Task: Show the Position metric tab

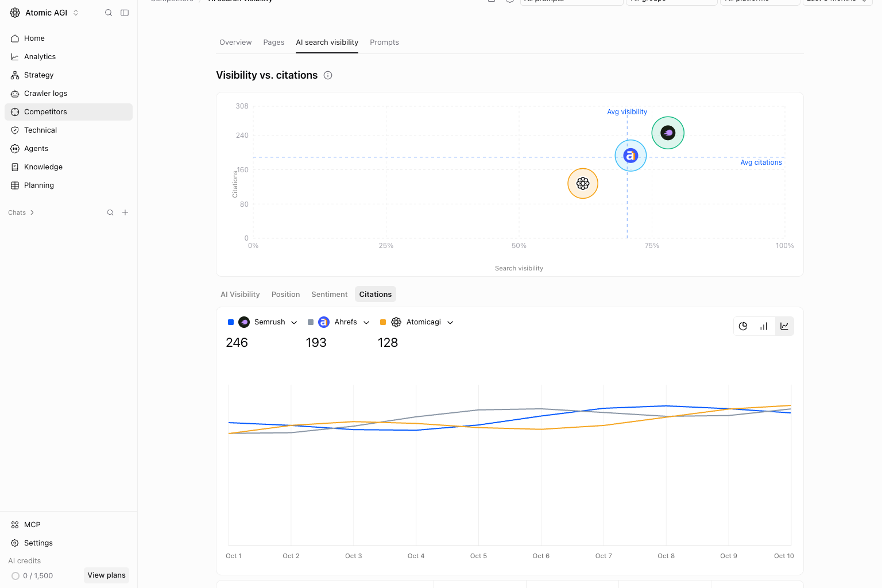Action: click(285, 295)
